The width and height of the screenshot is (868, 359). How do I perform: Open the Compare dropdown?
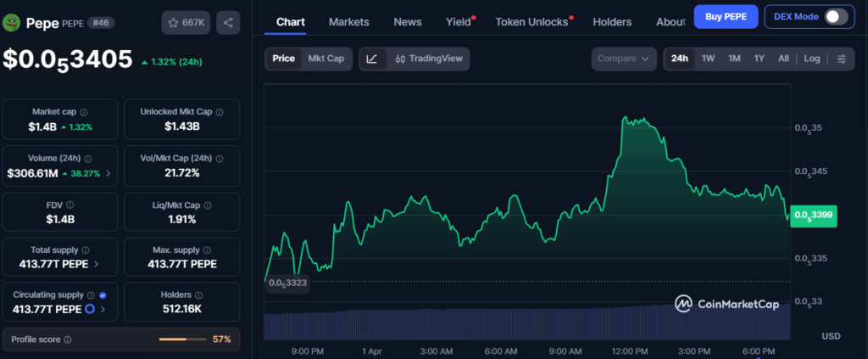[x=624, y=59]
